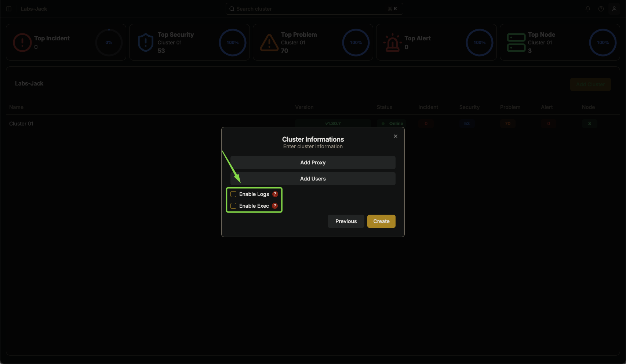Click the Top Security shield icon
Screen dimensions: 626x364
(146, 43)
